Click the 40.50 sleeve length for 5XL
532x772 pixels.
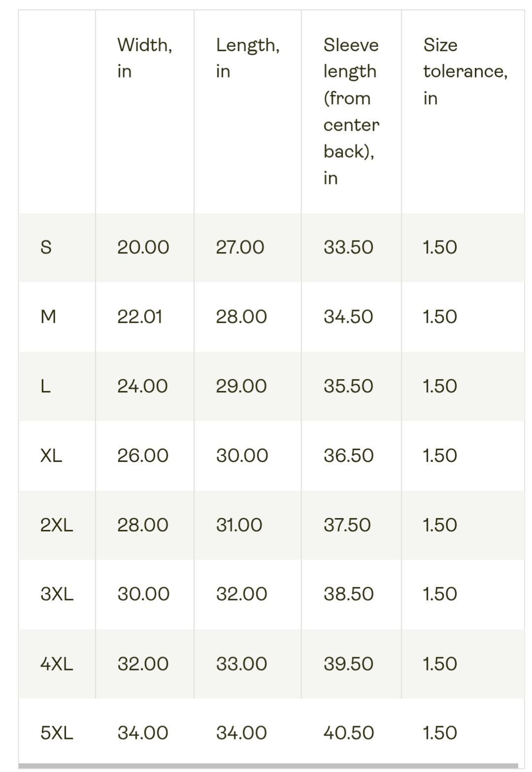[349, 733]
